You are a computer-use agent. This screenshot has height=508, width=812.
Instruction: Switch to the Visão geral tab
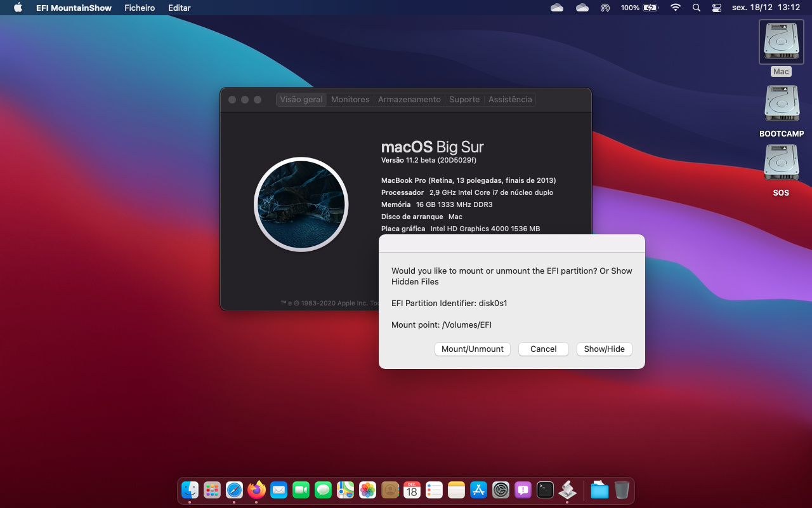tap(301, 100)
